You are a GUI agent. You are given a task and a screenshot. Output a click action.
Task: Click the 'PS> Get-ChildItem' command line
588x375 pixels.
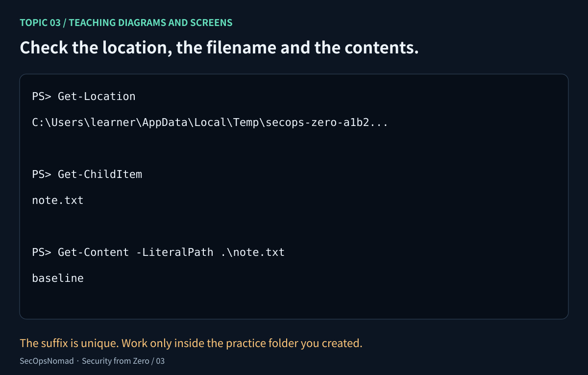click(x=87, y=175)
